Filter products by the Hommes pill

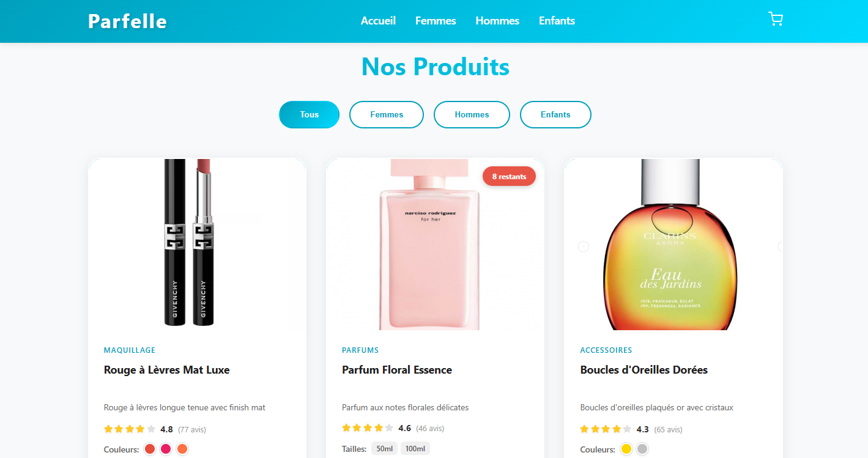click(472, 114)
